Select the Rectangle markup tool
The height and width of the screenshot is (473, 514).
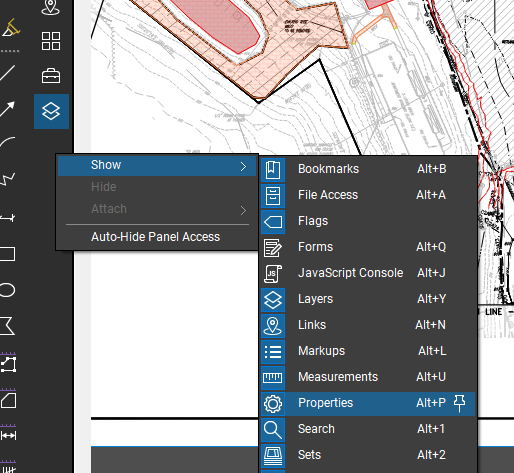tap(7, 254)
